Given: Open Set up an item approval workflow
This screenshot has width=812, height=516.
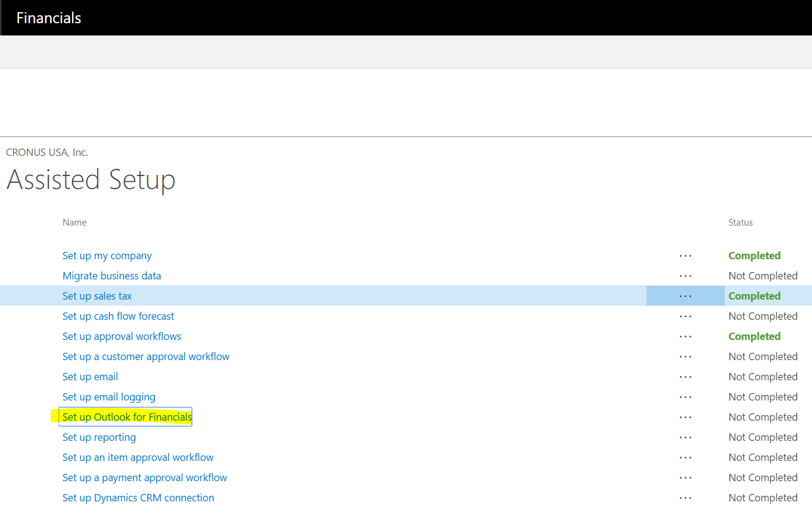Looking at the screenshot, I should 137,457.
